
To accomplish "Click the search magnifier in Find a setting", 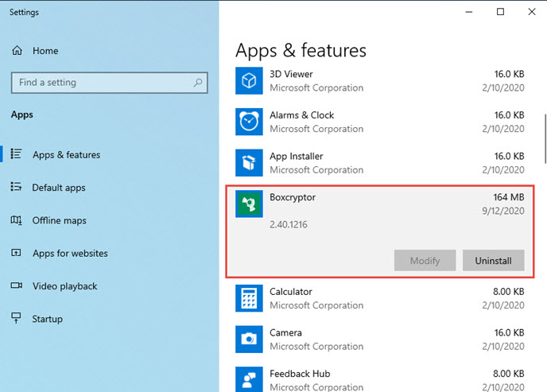I will (x=198, y=83).
